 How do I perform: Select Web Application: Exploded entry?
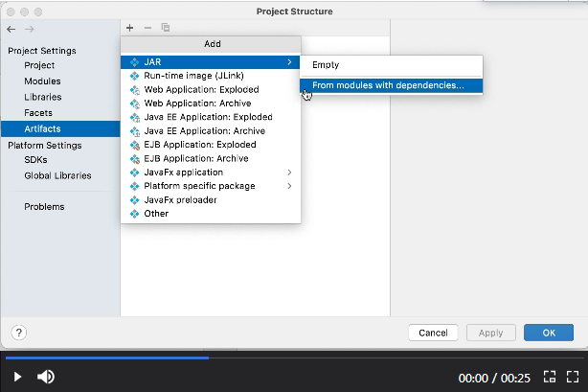tap(211, 90)
